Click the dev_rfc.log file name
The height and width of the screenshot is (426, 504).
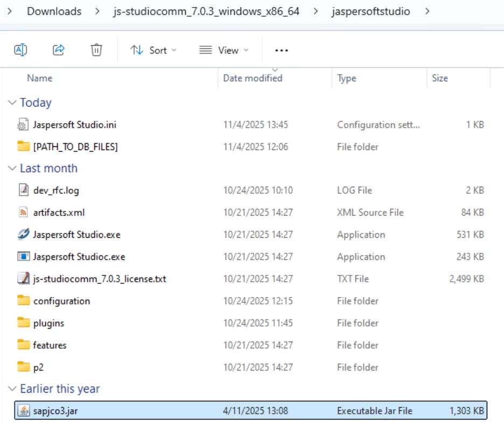56,190
